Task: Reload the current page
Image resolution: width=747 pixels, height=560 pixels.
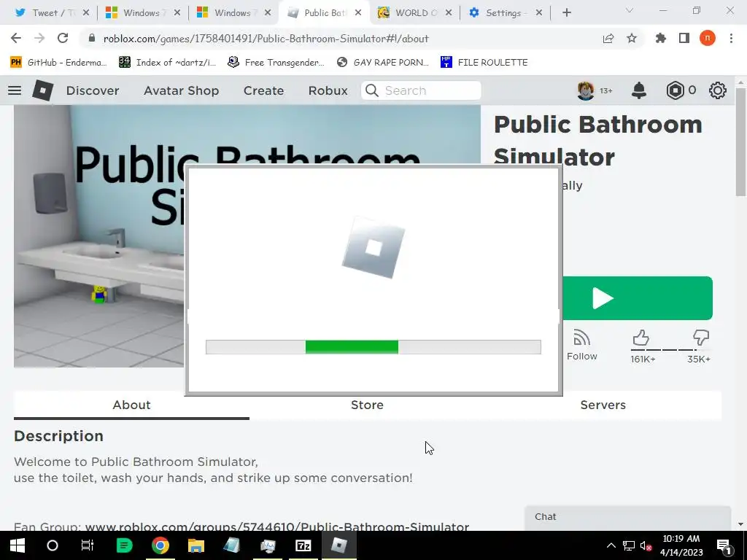Action: pyautogui.click(x=63, y=38)
